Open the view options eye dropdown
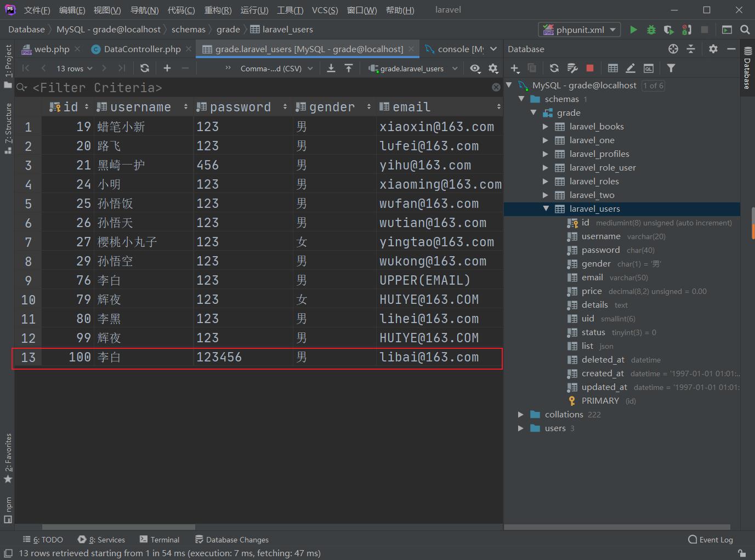 coord(475,68)
